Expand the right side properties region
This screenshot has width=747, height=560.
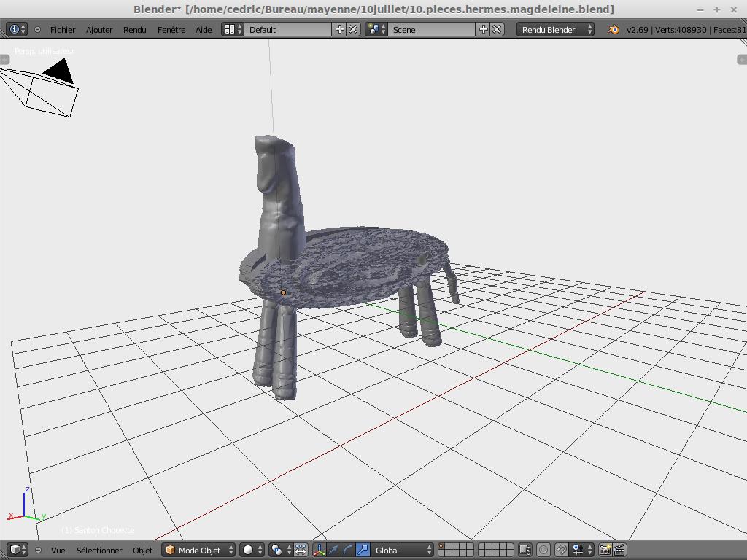pos(742,59)
